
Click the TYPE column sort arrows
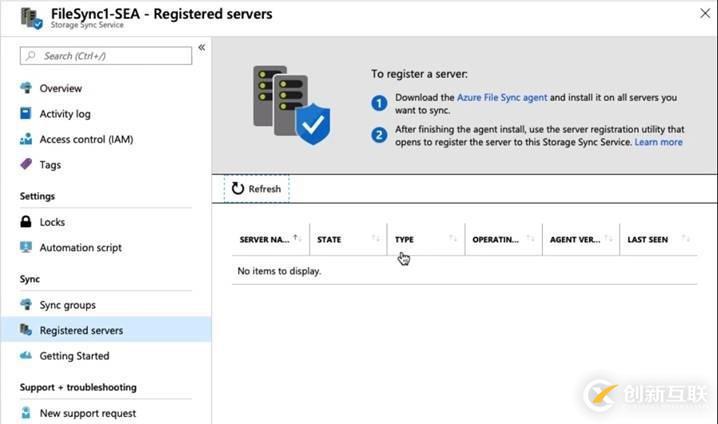(453, 238)
